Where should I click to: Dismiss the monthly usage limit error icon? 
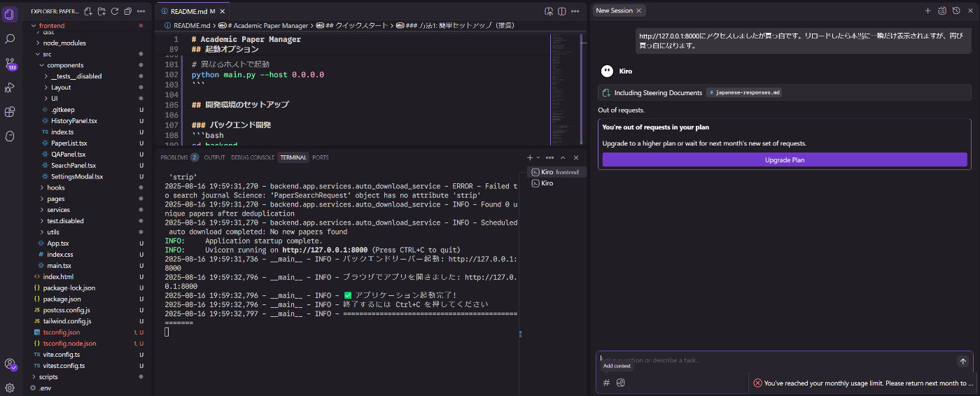[757, 383]
